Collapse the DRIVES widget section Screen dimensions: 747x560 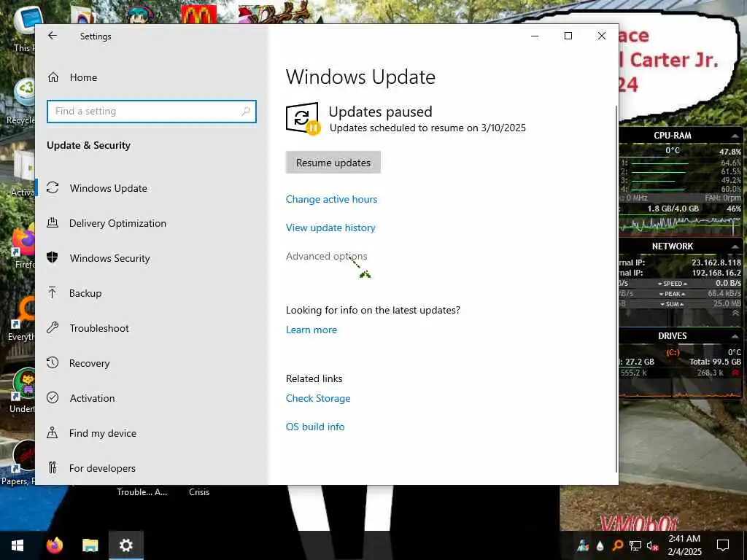(x=735, y=336)
